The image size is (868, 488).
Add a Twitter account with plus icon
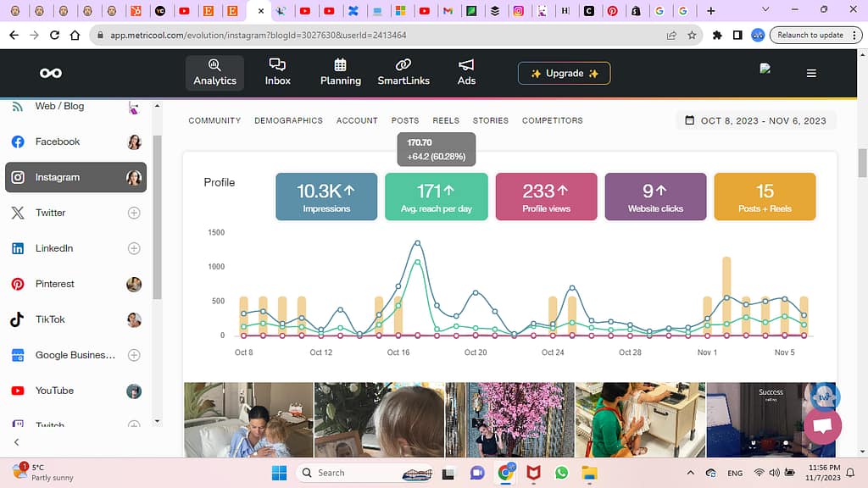pyautogui.click(x=134, y=213)
